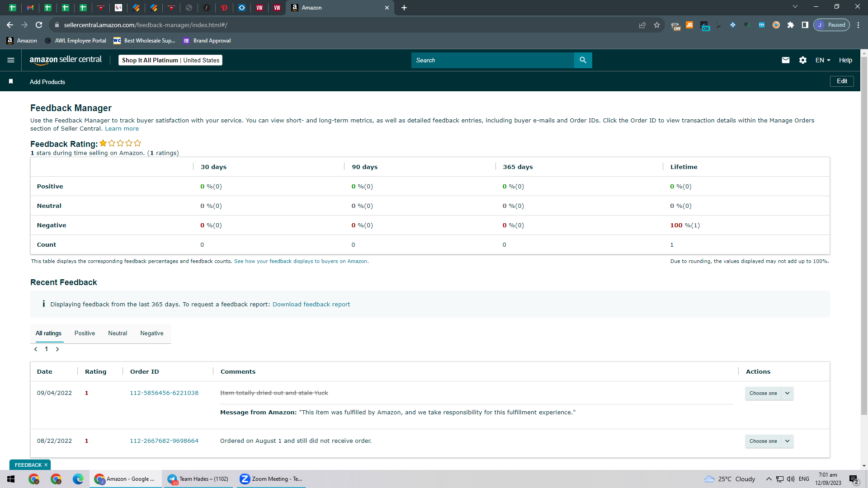868x488 pixels.
Task: Bookmark this page with the star icon
Action: (657, 25)
